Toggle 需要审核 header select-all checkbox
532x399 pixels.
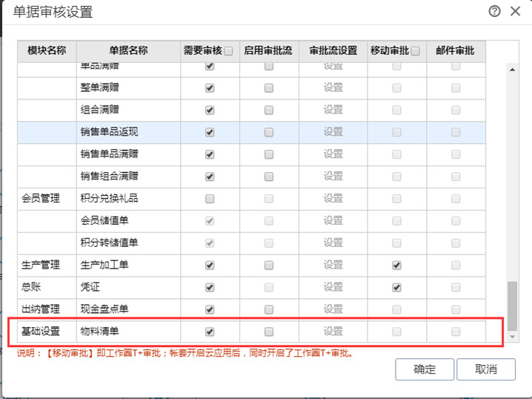[228, 51]
